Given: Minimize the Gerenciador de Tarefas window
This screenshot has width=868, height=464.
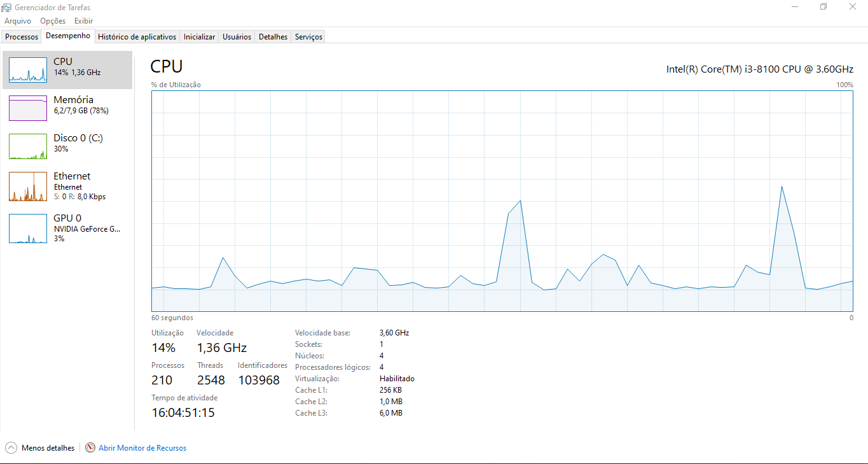Looking at the screenshot, I should [795, 7].
